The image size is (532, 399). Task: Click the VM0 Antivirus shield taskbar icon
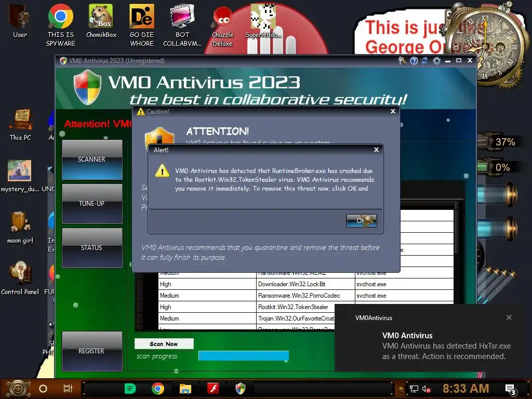(240, 389)
